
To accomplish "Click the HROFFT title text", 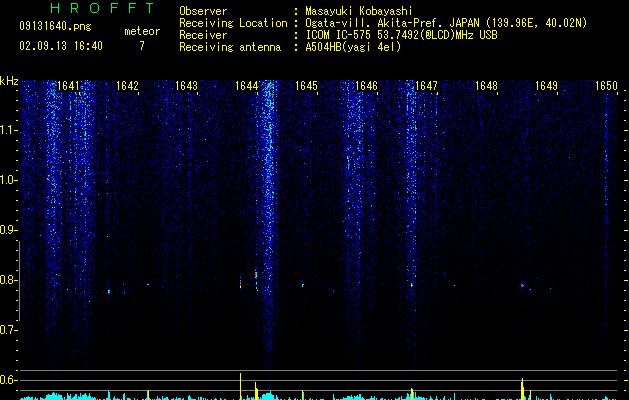I will (103, 8).
